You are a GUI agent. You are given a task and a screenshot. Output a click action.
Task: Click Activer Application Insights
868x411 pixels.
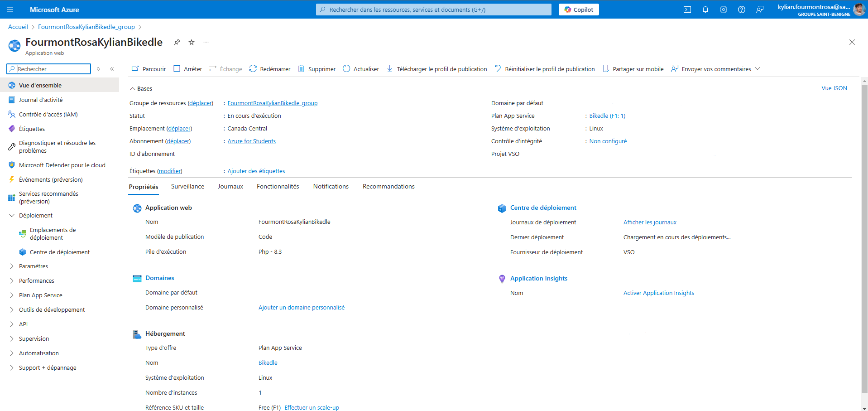tap(659, 293)
